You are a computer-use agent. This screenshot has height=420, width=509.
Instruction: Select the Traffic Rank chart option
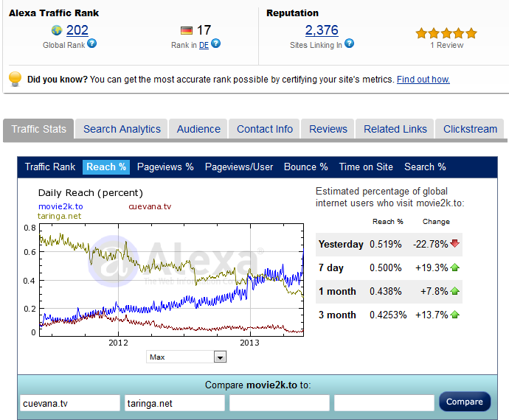pos(50,167)
